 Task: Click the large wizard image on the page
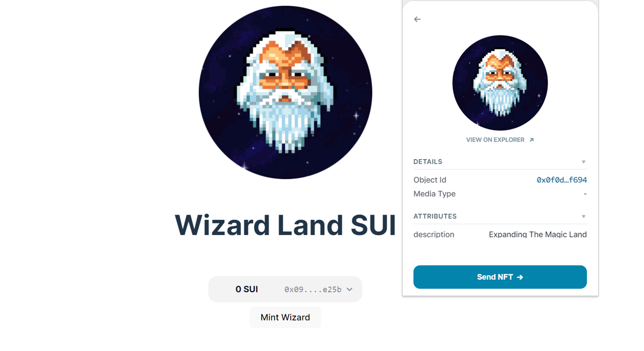[285, 92]
